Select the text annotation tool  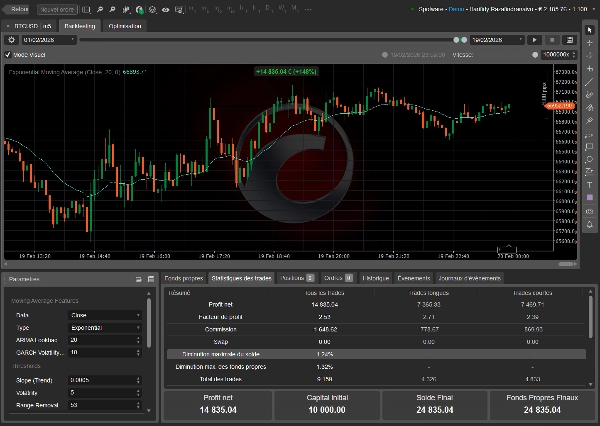[590, 185]
